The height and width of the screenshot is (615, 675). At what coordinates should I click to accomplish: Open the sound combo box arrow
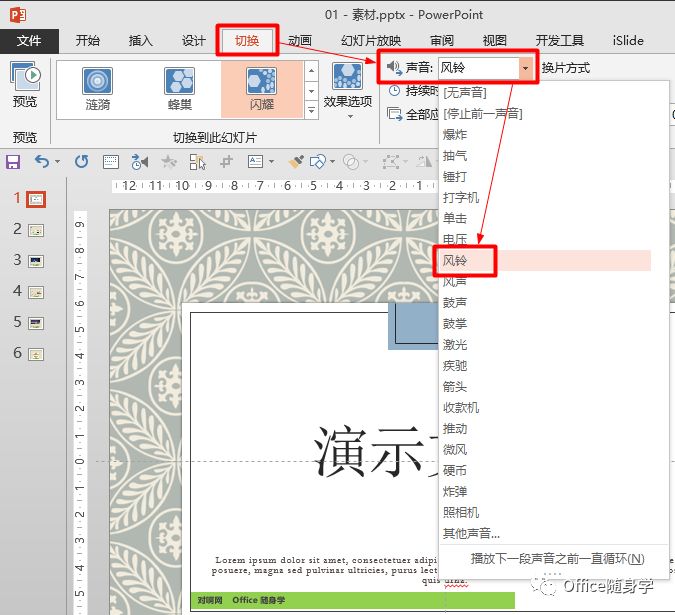coord(525,68)
